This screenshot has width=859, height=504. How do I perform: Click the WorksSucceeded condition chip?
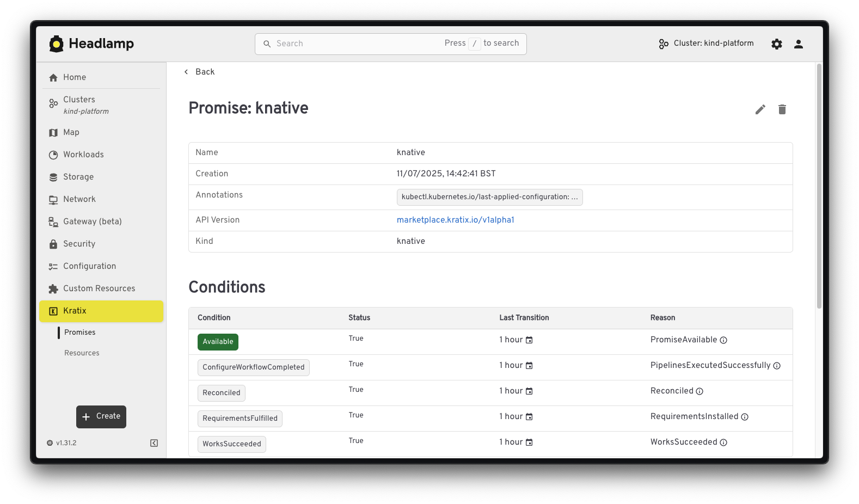click(232, 444)
